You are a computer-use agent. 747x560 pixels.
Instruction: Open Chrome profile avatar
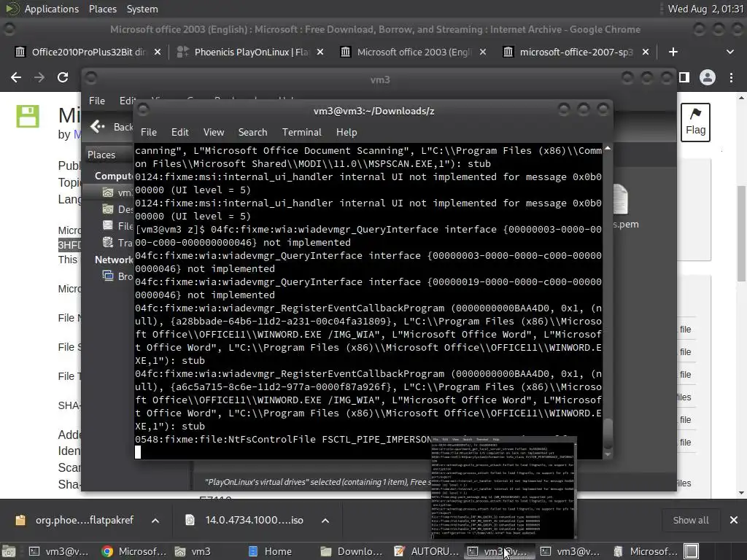pos(708,77)
